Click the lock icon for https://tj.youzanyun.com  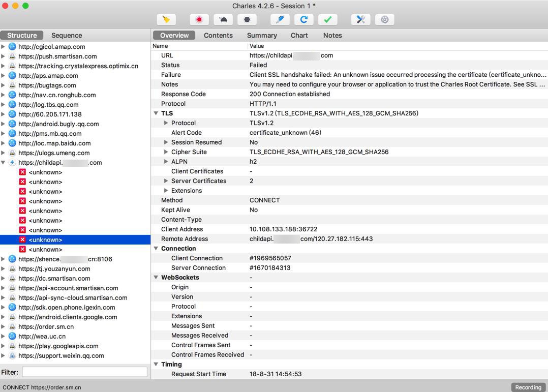[12, 269]
